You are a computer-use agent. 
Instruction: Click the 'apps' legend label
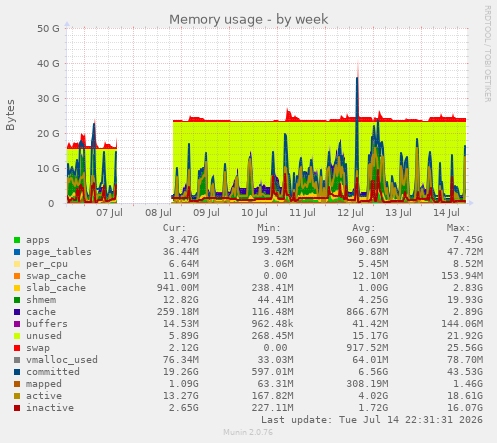click(38, 240)
